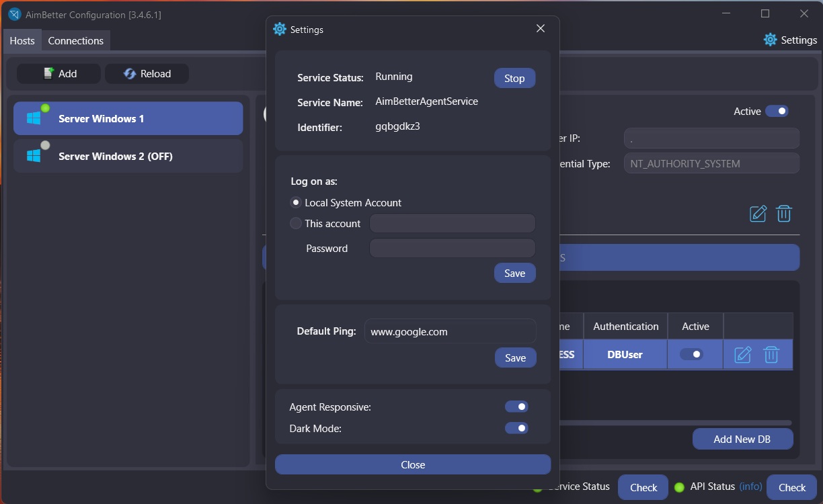The width and height of the screenshot is (823, 504).
Task: Click the Server IP field
Action: pos(711,138)
